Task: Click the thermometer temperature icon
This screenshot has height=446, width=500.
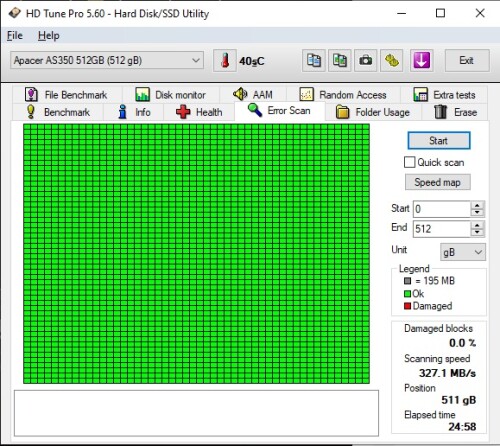Action: tap(225, 61)
